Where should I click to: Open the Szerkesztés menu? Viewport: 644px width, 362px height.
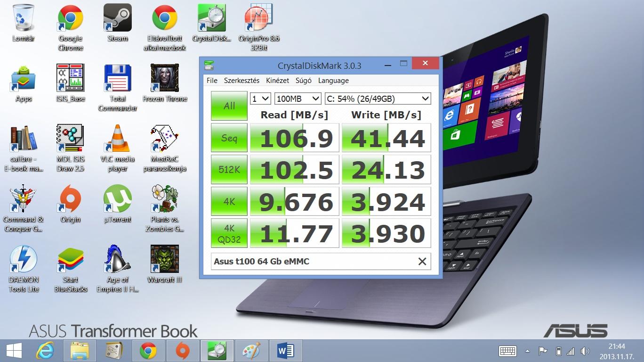pos(241,81)
